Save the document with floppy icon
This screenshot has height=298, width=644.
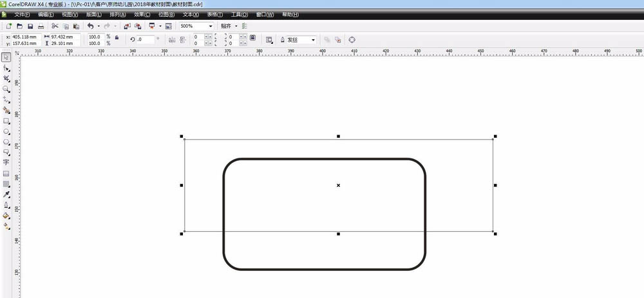tap(30, 26)
